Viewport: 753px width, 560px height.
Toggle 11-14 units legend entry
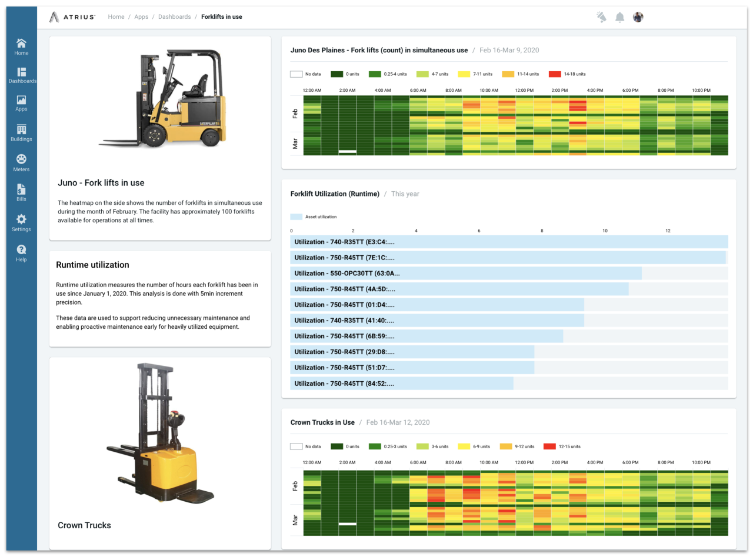[x=520, y=74]
